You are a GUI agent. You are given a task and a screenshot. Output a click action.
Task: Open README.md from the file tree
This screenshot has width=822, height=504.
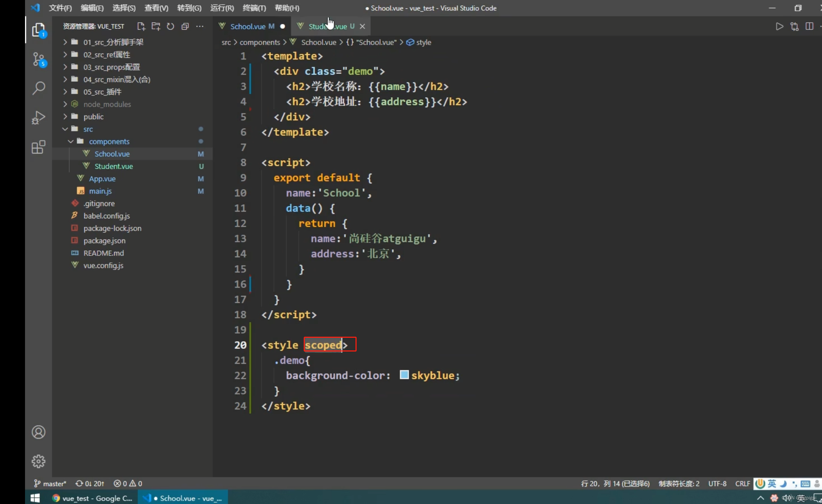point(132,253)
